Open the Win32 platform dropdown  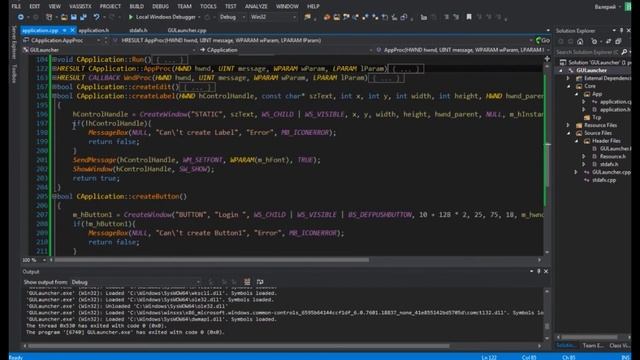[x=273, y=17]
